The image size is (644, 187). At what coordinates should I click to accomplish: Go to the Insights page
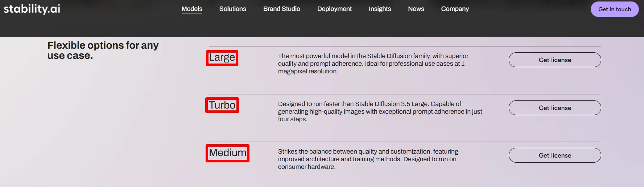pos(380,9)
